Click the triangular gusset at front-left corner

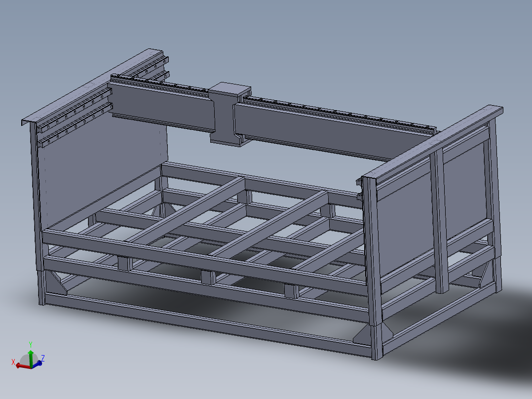57,282
